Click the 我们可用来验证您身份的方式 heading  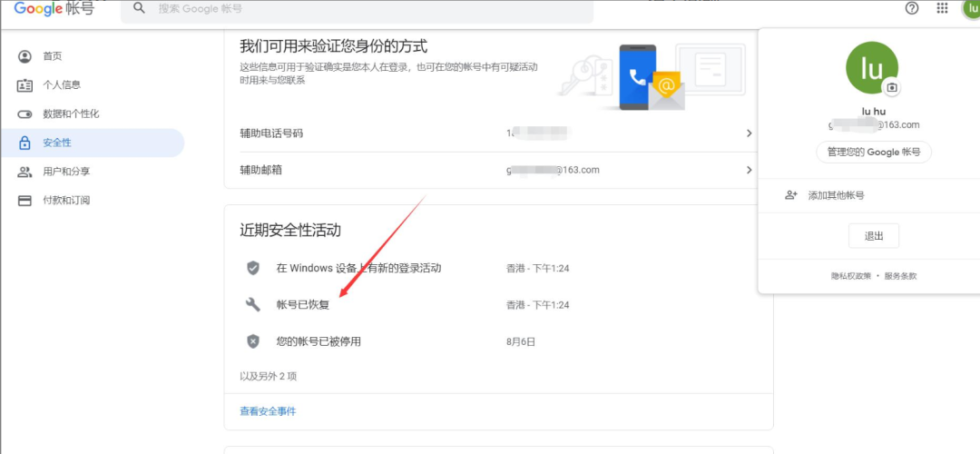click(334, 46)
